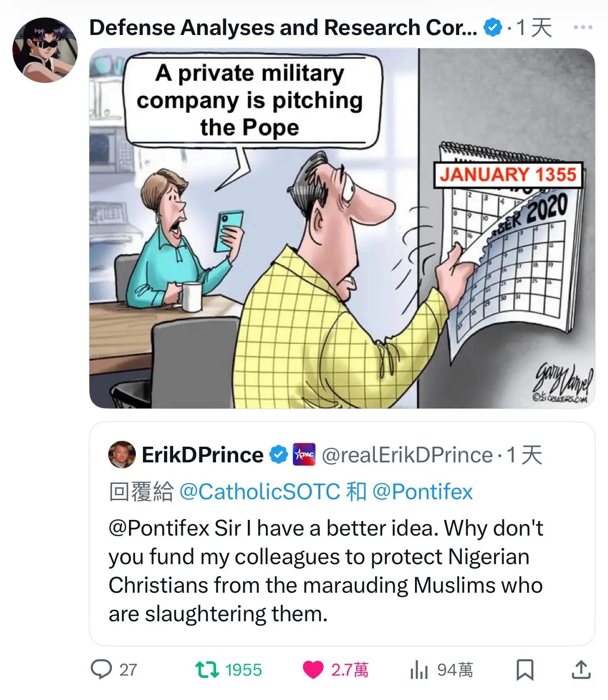Repost this post with retweet icon
The width and height of the screenshot is (608, 700).
coord(207,670)
